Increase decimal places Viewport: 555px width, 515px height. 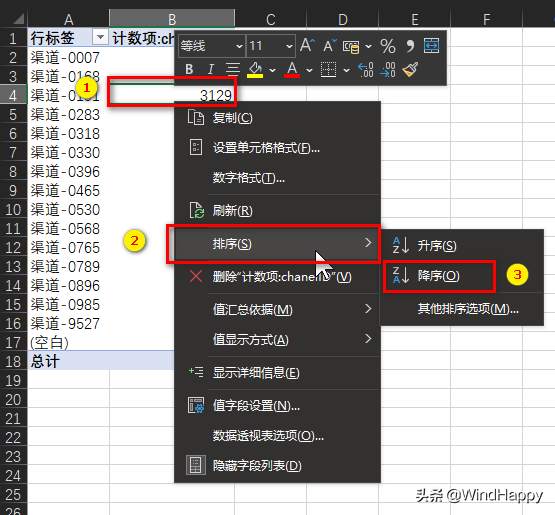(x=366, y=69)
